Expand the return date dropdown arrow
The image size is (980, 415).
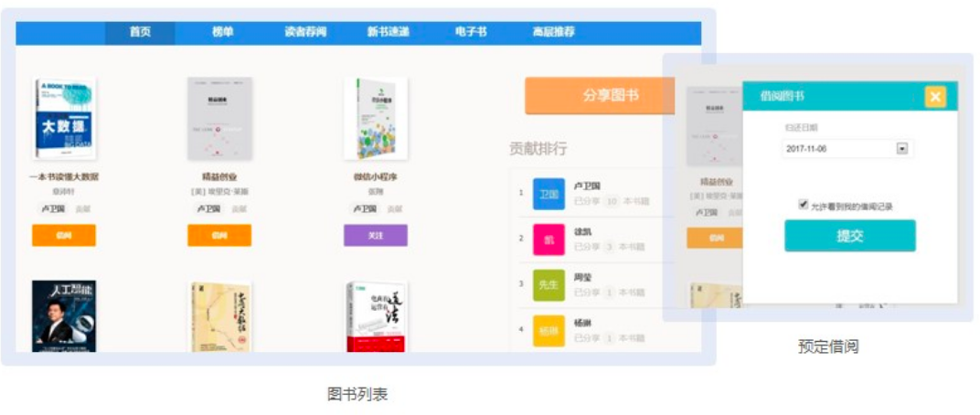tap(901, 149)
